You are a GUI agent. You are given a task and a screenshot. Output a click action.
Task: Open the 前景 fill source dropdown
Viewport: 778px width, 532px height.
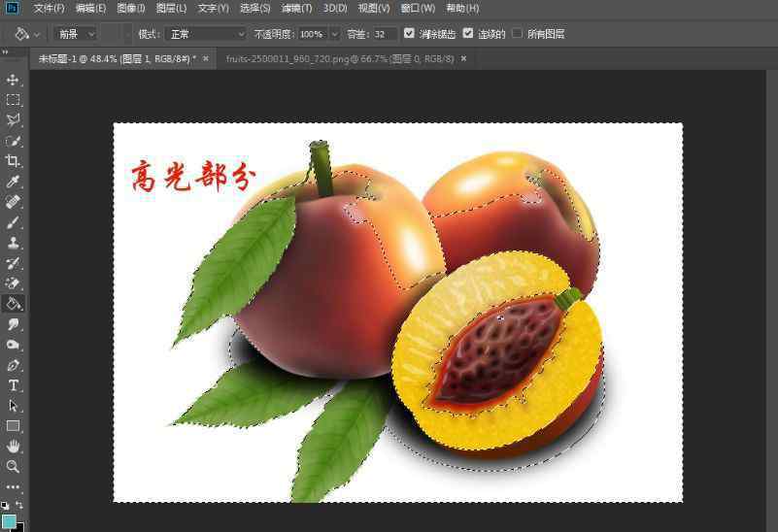tap(76, 34)
